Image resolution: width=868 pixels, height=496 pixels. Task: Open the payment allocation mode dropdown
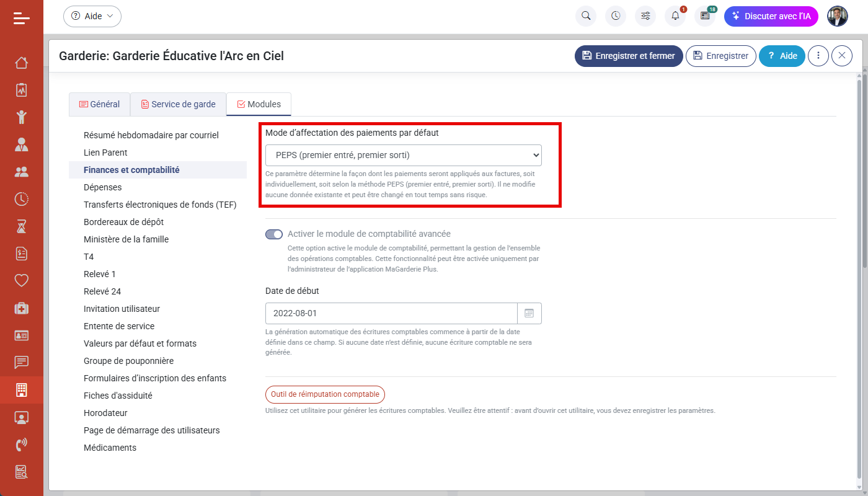(x=404, y=155)
